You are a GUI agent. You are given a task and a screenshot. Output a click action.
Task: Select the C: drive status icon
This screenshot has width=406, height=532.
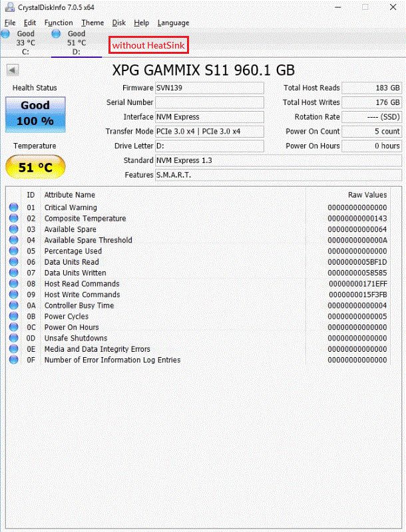(5, 34)
